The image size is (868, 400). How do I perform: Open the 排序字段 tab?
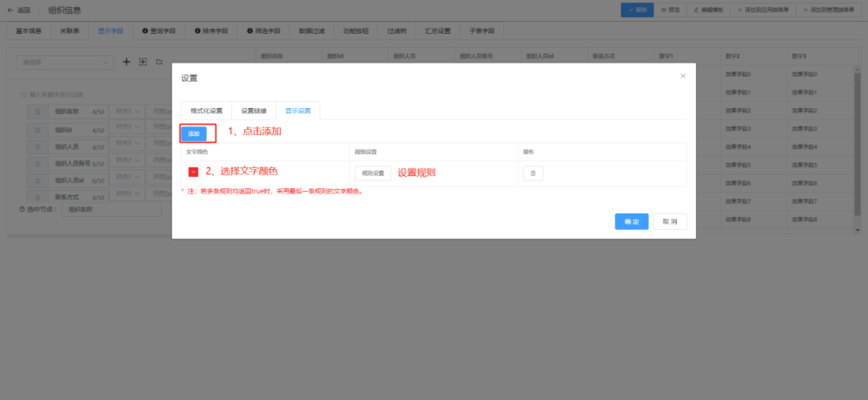pyautogui.click(x=211, y=31)
